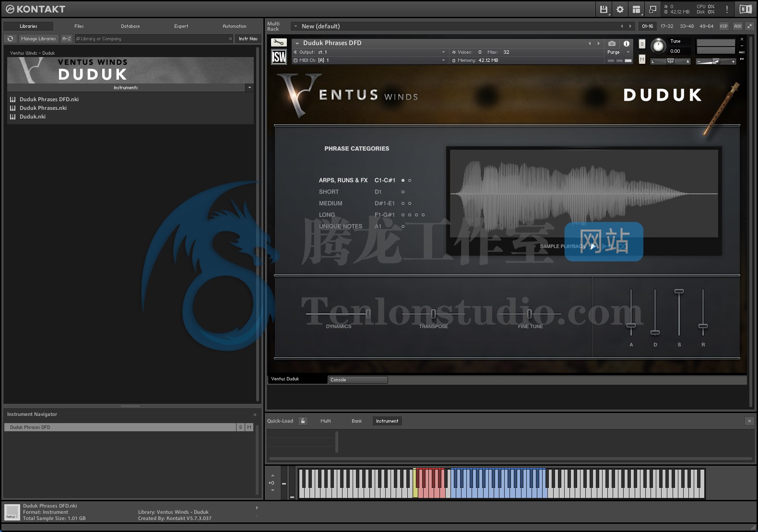Switch to the Database tab

coord(130,26)
